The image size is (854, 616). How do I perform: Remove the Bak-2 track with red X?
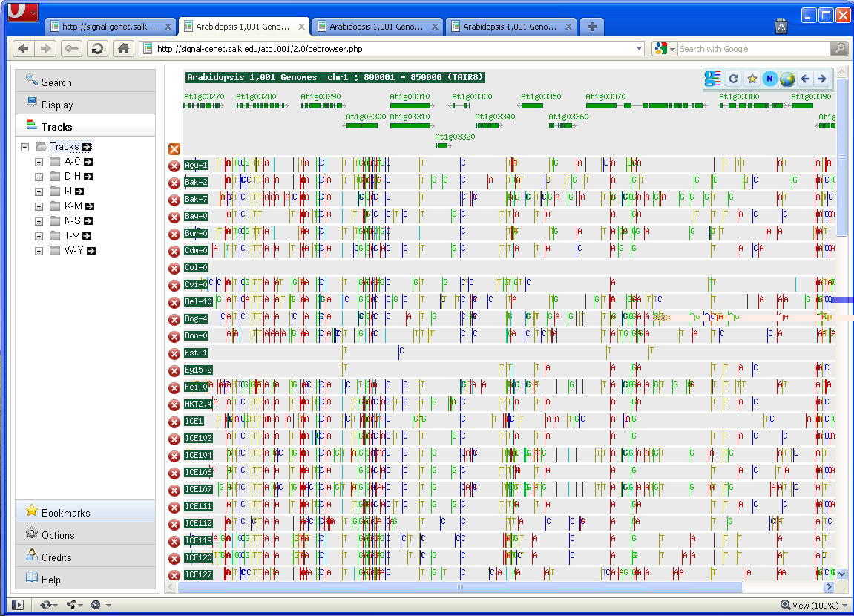pos(174,183)
